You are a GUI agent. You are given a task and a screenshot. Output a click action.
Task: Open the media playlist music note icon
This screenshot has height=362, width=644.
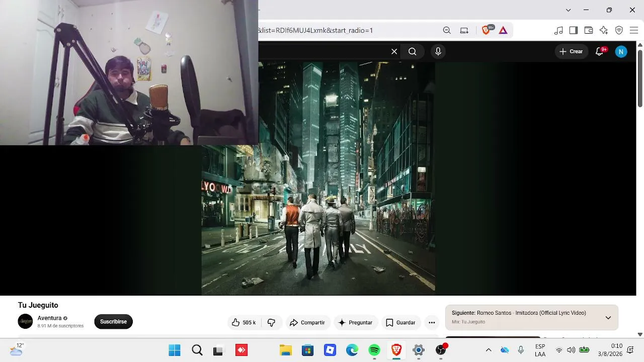point(558,30)
